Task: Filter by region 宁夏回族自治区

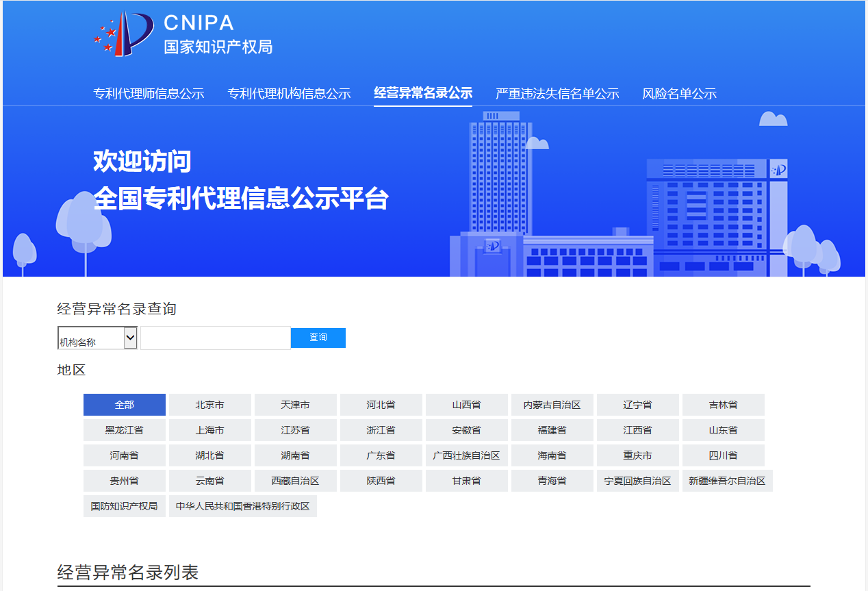Action: click(638, 481)
